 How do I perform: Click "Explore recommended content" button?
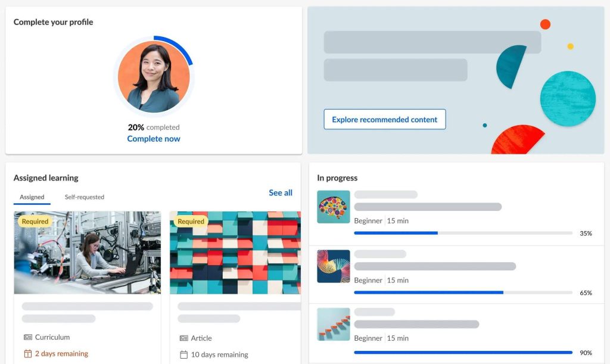coord(384,119)
